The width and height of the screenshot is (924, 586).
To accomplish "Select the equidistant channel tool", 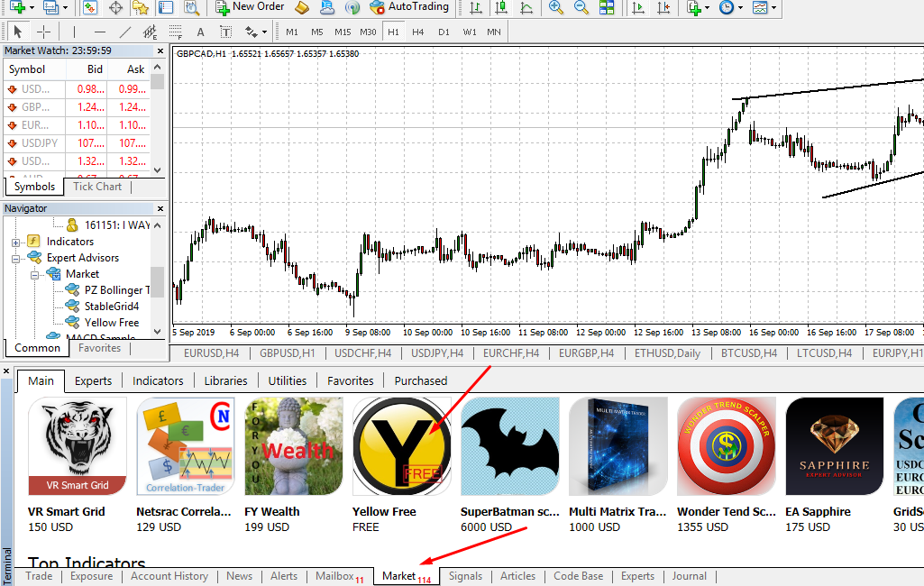I will [x=151, y=32].
